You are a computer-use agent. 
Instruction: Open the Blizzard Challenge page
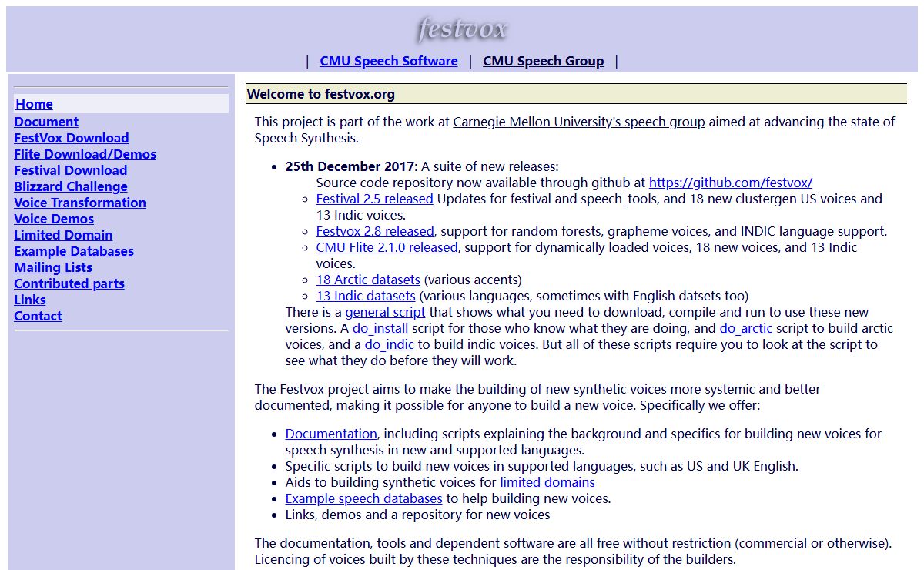click(71, 186)
